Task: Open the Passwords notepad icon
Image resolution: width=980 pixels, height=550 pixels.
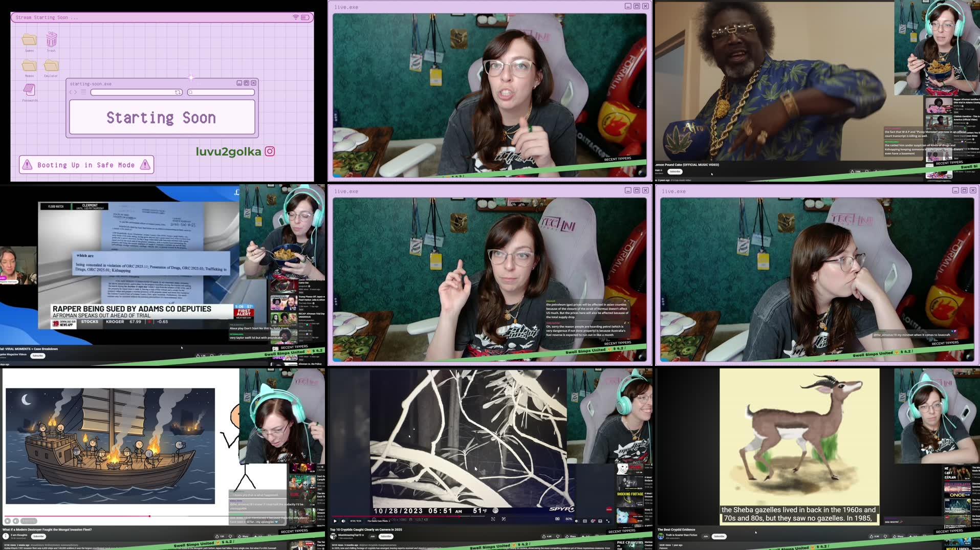Action: pos(29,90)
